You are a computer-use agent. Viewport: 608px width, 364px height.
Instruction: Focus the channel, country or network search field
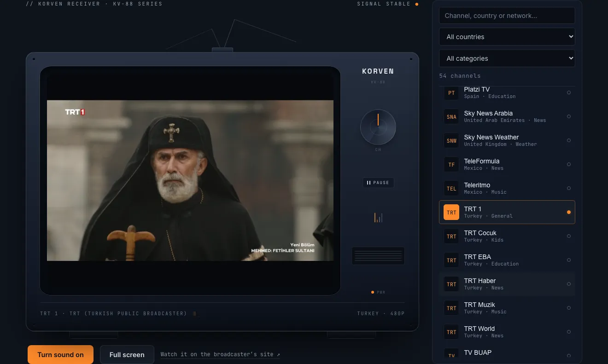507,16
